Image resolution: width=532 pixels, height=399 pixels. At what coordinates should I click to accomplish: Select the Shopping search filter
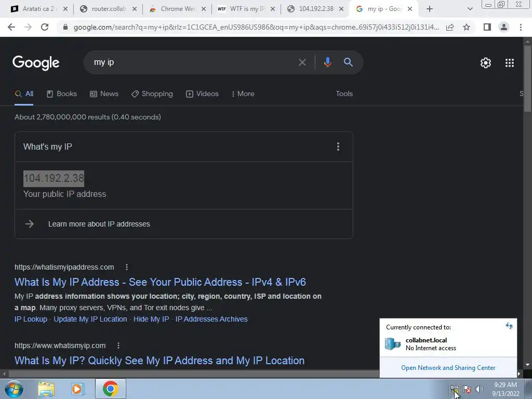pos(152,94)
